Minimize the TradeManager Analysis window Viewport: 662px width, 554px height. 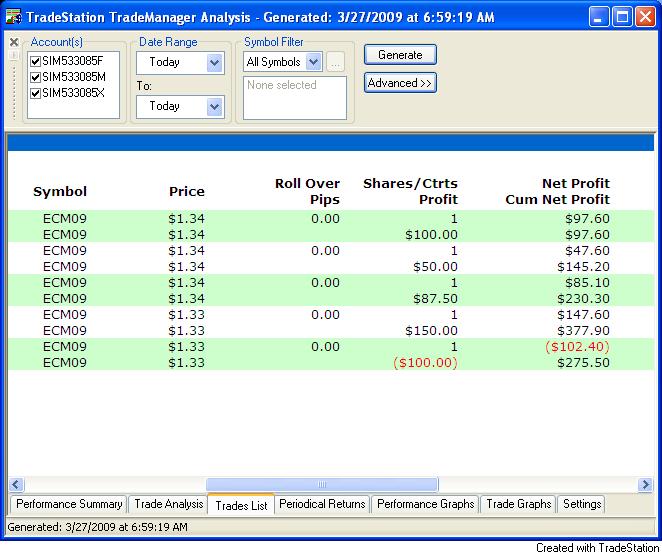point(598,17)
